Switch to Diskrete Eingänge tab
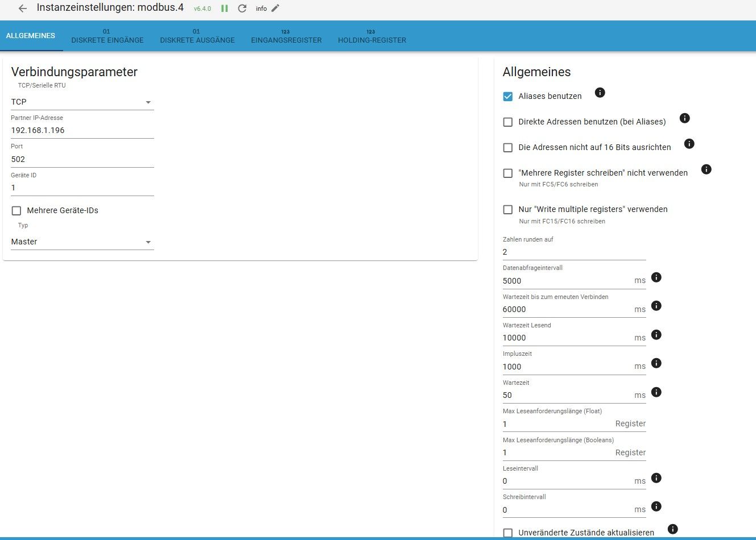Screen dimensions: 756x540 (x=108, y=36)
